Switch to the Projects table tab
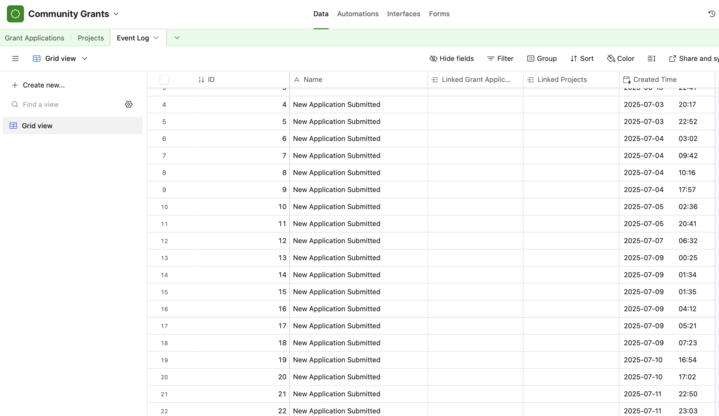This screenshot has width=719, height=416. (x=90, y=38)
